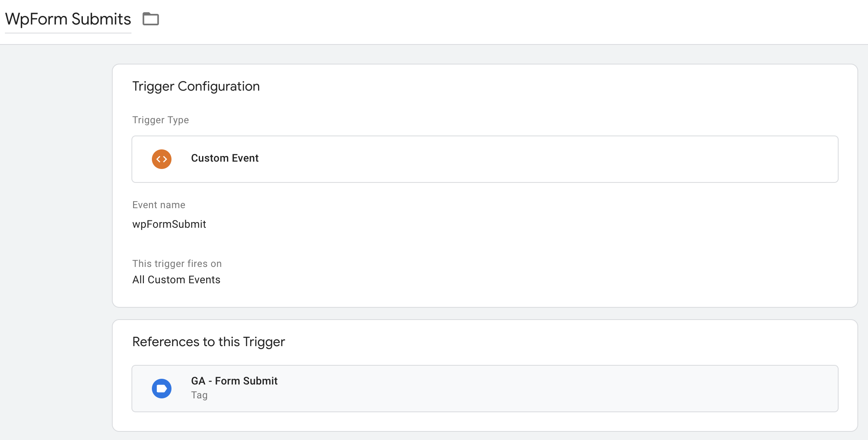Click the blank header area right of the folder icon
Image resolution: width=868 pixels, height=440 pixels.
coord(490,20)
